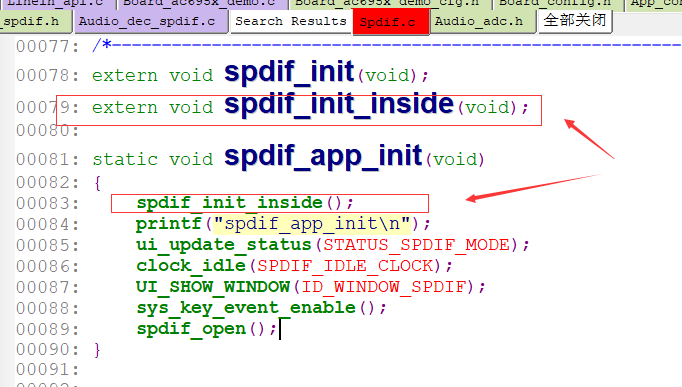Click the SPDIF_IDLE_CLOCK constant
Viewport: 682px width, 387px height.
[x=345, y=266]
